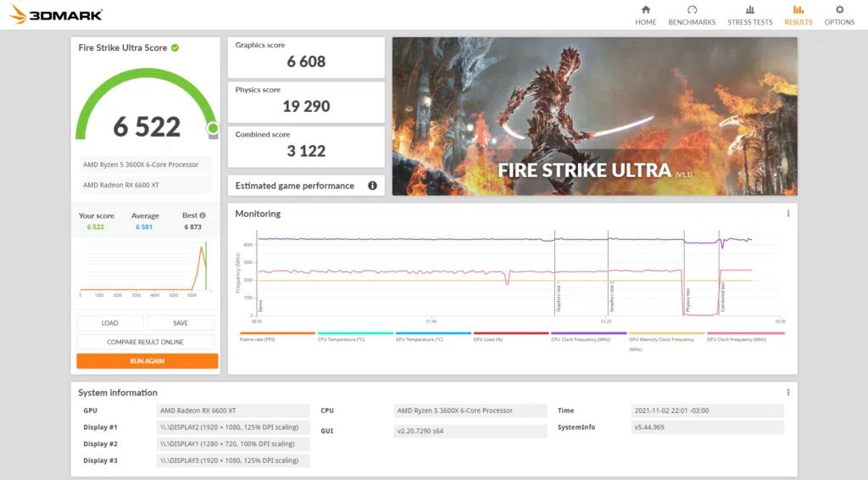Click the info icon beside Best score
The height and width of the screenshot is (480, 868).
pos(203,215)
